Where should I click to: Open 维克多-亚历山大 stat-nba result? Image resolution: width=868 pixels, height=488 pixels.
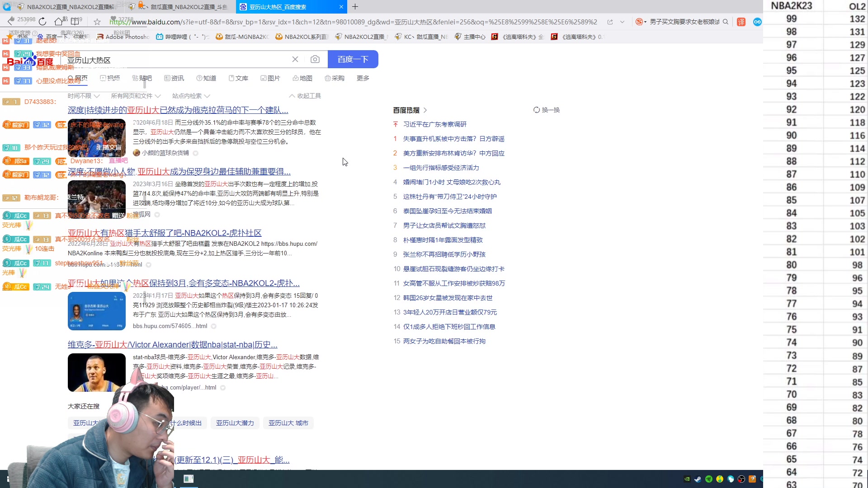point(172,345)
